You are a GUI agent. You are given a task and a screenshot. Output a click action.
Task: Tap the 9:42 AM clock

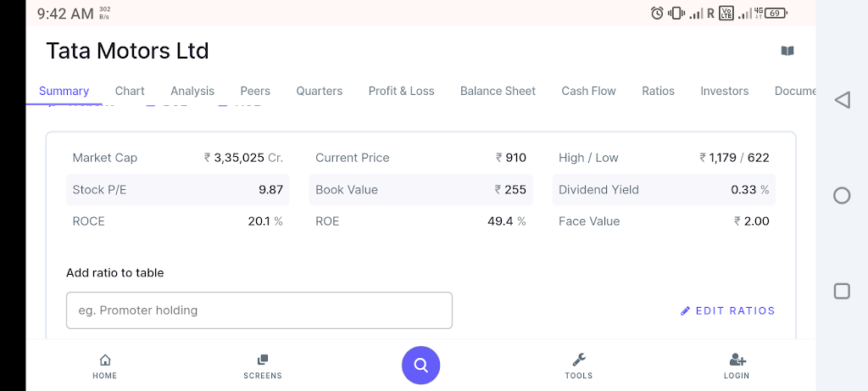[65, 14]
